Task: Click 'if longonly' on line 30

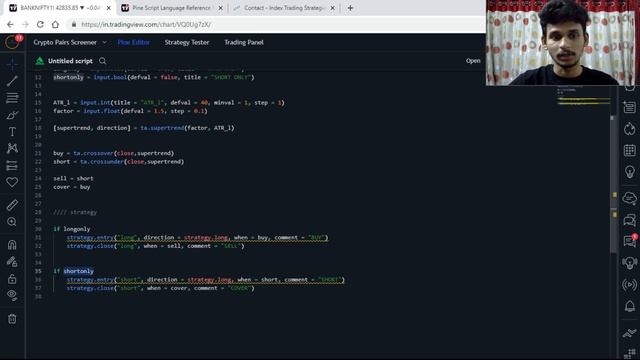Action: (x=71, y=229)
